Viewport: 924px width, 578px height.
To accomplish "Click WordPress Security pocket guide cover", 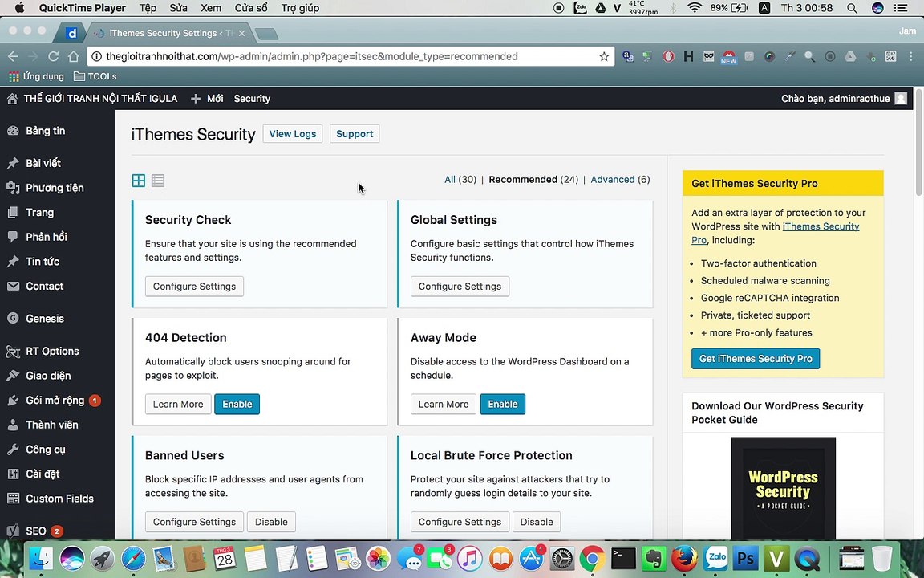I will pyautogui.click(x=783, y=488).
